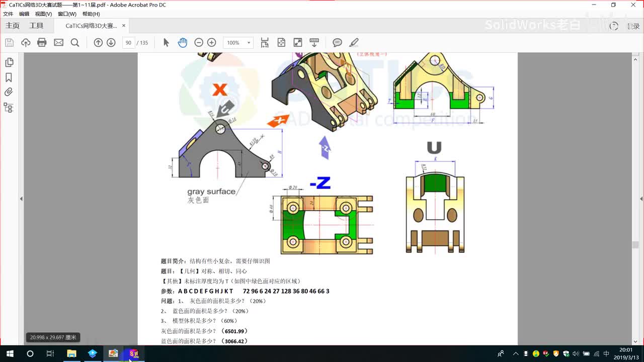644x362 pixels.
Task: Click the answer value 6501.99
Action: [x=234, y=331]
